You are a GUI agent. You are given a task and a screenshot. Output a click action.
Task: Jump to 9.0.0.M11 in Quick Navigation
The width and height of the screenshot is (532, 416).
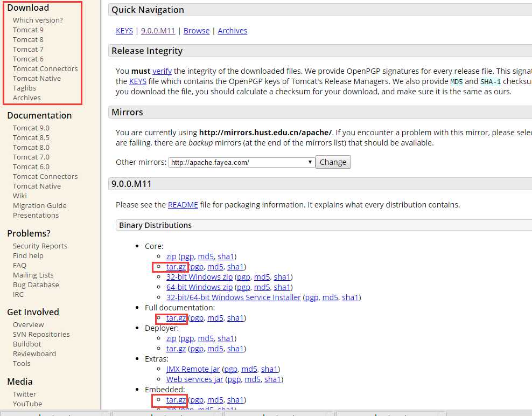pyautogui.click(x=158, y=31)
